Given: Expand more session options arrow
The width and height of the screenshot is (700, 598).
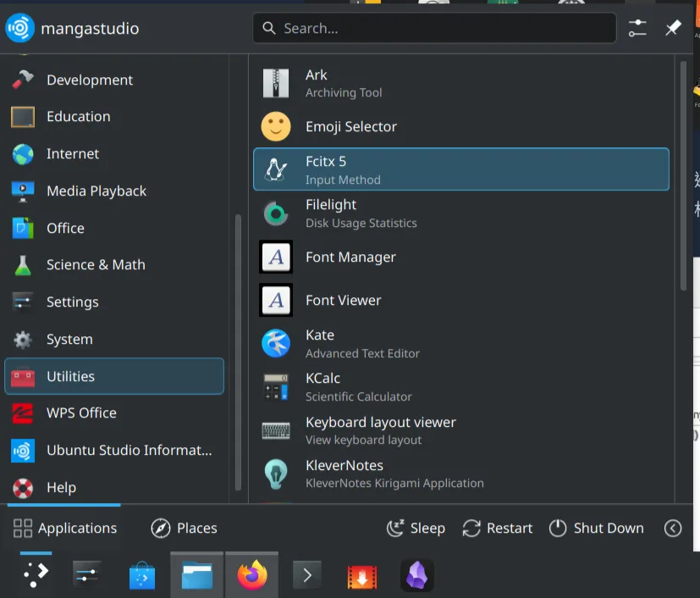Looking at the screenshot, I should point(673,529).
